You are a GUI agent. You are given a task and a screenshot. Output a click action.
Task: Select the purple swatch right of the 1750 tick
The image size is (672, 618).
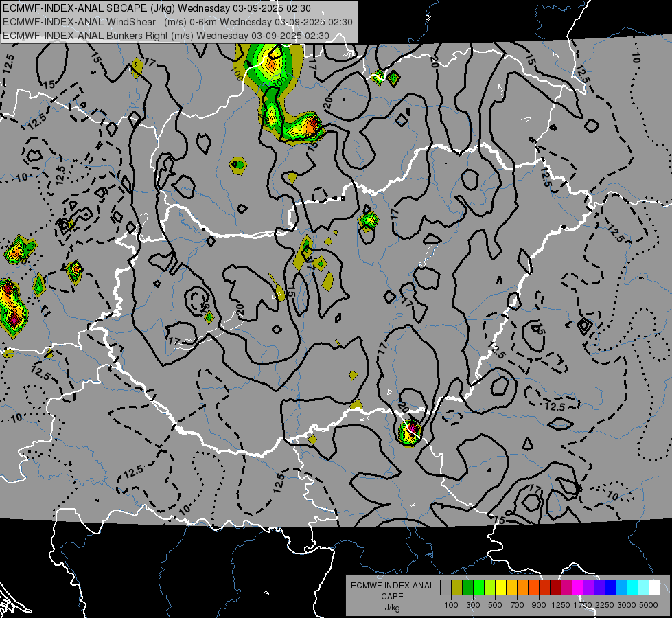click(589, 588)
